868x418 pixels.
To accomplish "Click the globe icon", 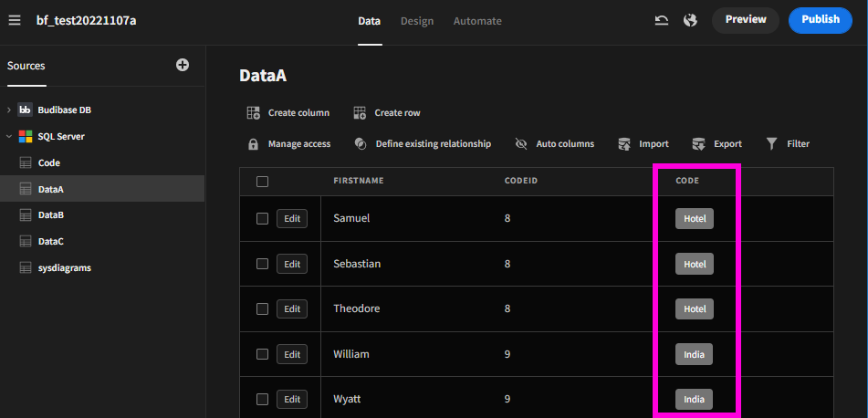I will point(690,20).
